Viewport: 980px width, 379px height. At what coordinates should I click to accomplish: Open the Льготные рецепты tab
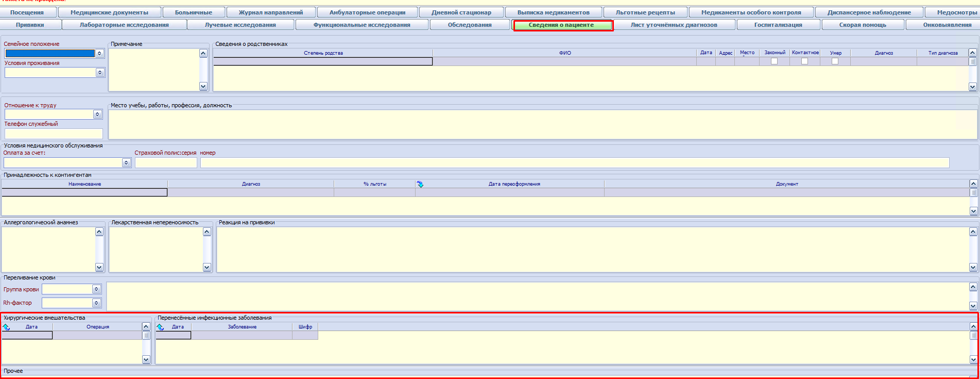click(x=645, y=12)
